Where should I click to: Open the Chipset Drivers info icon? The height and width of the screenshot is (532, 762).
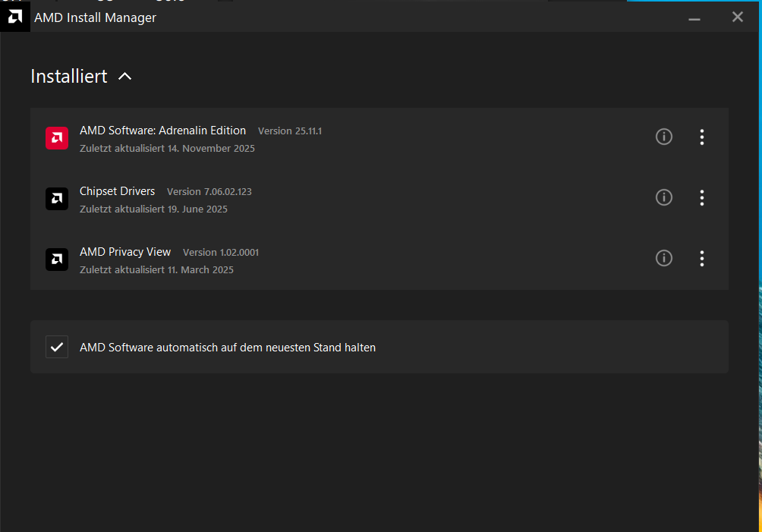pyautogui.click(x=664, y=197)
